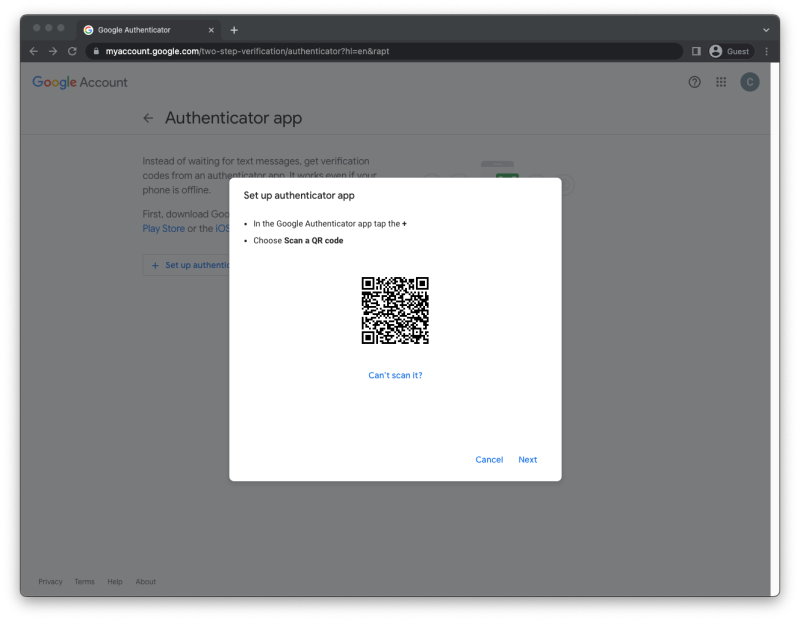Click the browser forward arrow

click(x=53, y=51)
